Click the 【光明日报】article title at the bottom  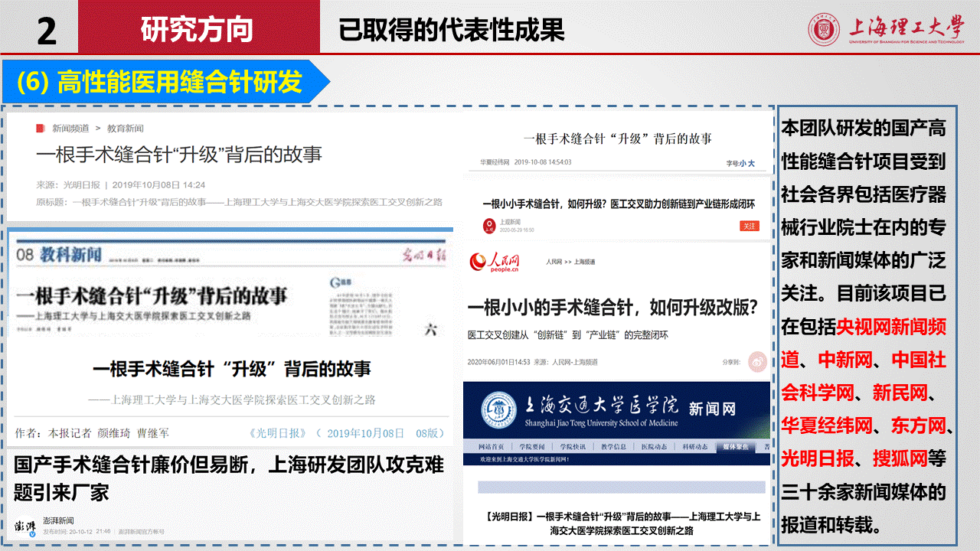622,523
